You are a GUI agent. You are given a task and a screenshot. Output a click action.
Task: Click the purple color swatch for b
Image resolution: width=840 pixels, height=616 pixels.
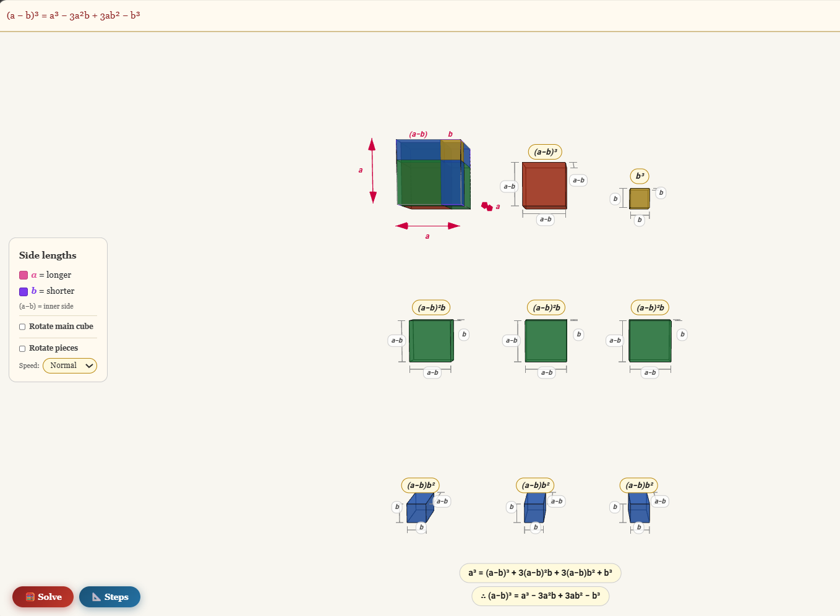[24, 291]
